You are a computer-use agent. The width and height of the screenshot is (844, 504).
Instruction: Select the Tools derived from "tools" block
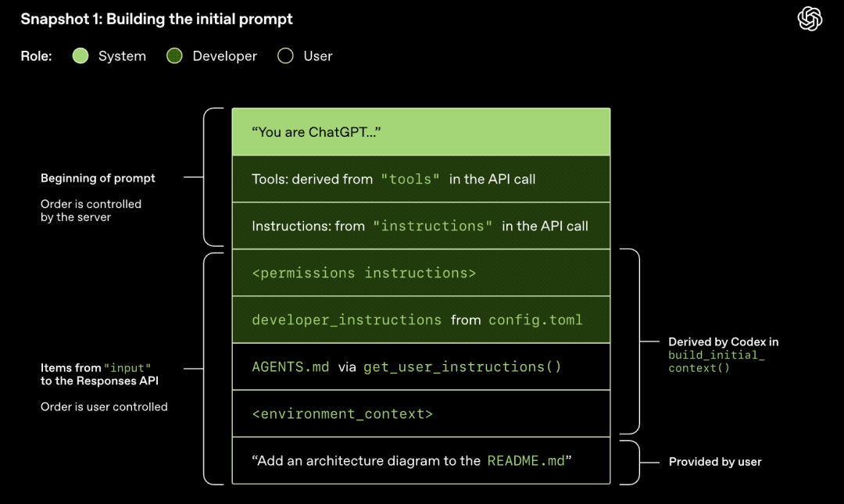pyautogui.click(x=420, y=179)
